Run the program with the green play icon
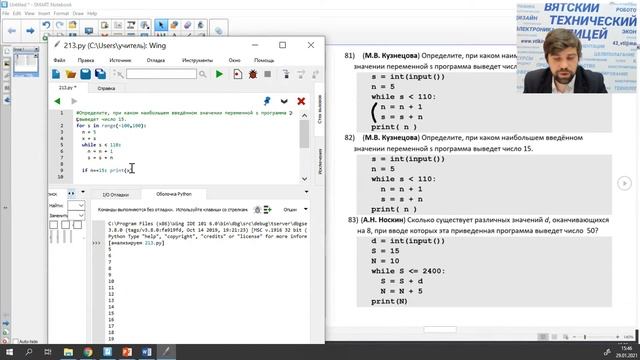640x360 pixels. tap(219, 74)
